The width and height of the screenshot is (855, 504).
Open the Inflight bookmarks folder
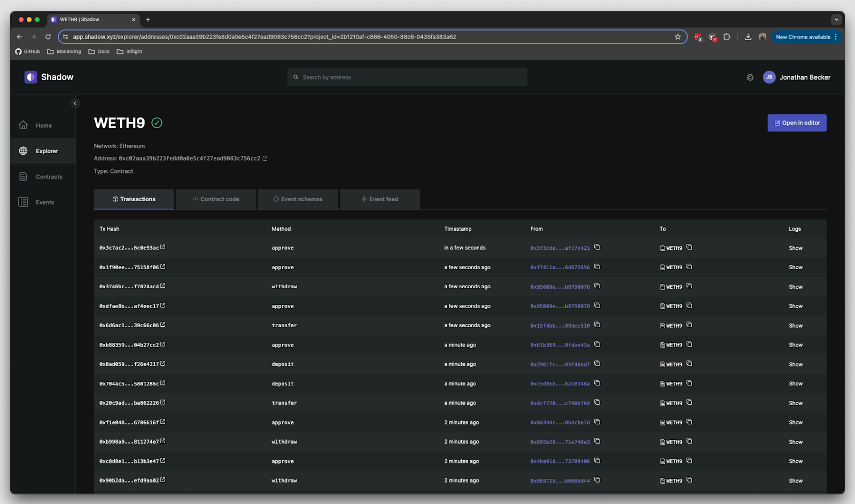pos(129,52)
